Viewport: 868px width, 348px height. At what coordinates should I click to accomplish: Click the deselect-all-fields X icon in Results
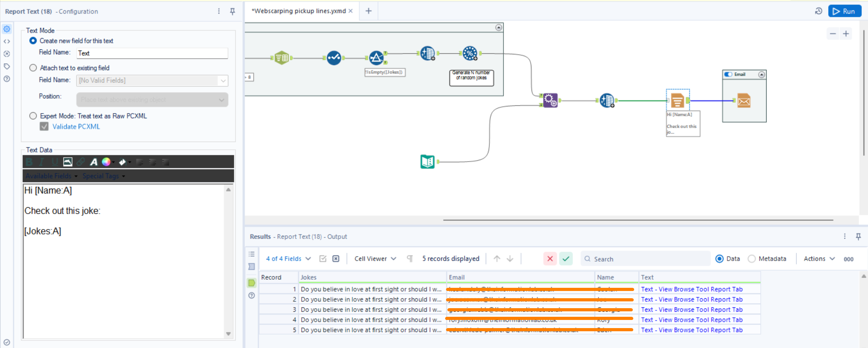click(336, 258)
